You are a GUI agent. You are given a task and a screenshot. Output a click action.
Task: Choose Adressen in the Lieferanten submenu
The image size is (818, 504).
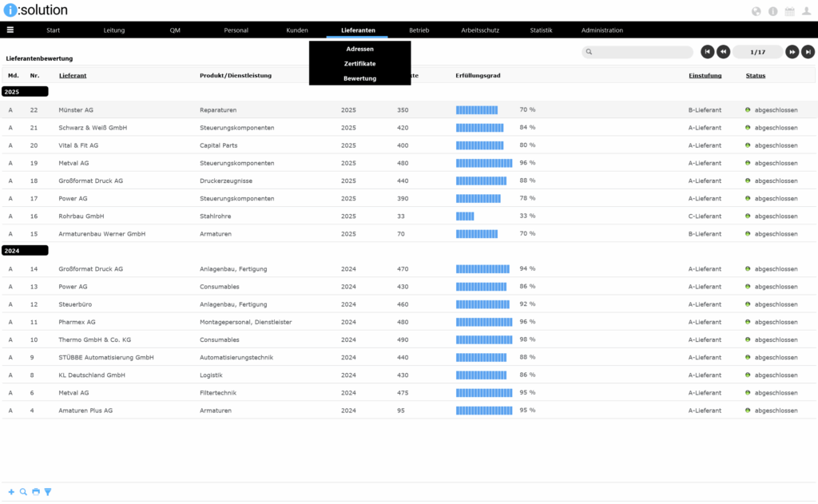click(359, 49)
